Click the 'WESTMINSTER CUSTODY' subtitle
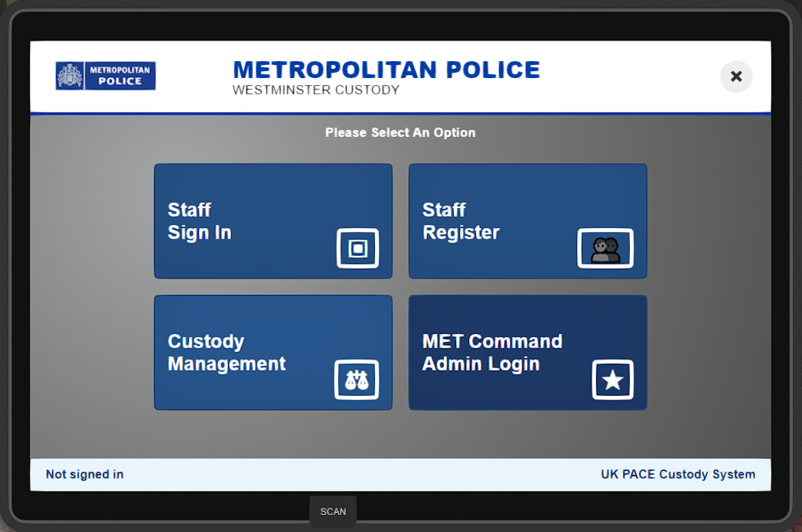 click(x=316, y=90)
